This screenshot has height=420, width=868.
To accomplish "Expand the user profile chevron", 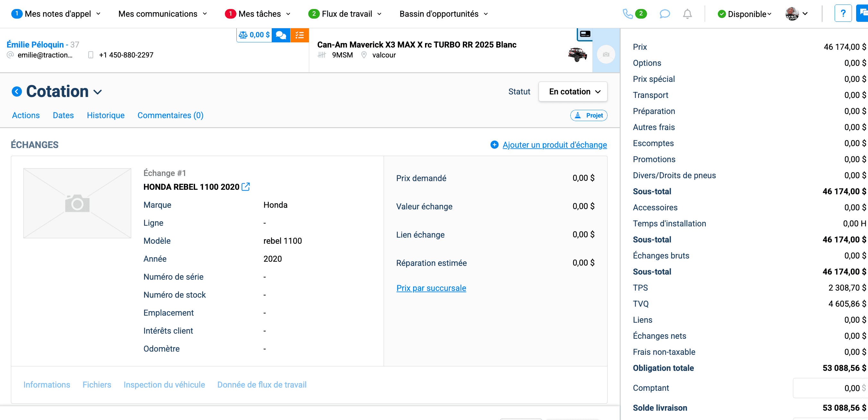I will 805,14.
